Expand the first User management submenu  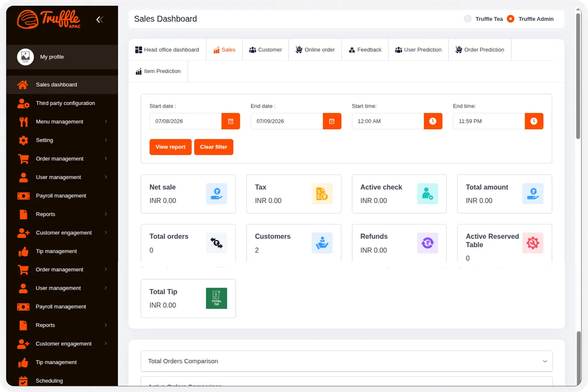106,177
